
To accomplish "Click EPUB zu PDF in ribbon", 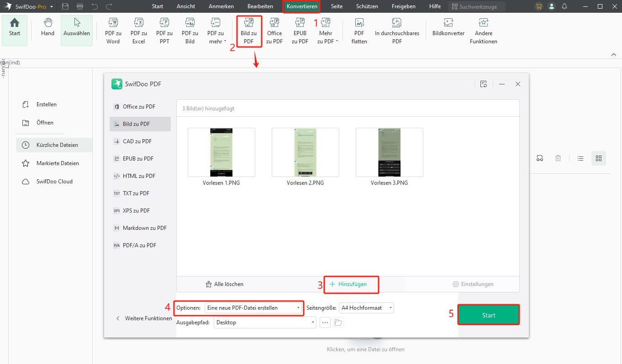I will click(300, 31).
